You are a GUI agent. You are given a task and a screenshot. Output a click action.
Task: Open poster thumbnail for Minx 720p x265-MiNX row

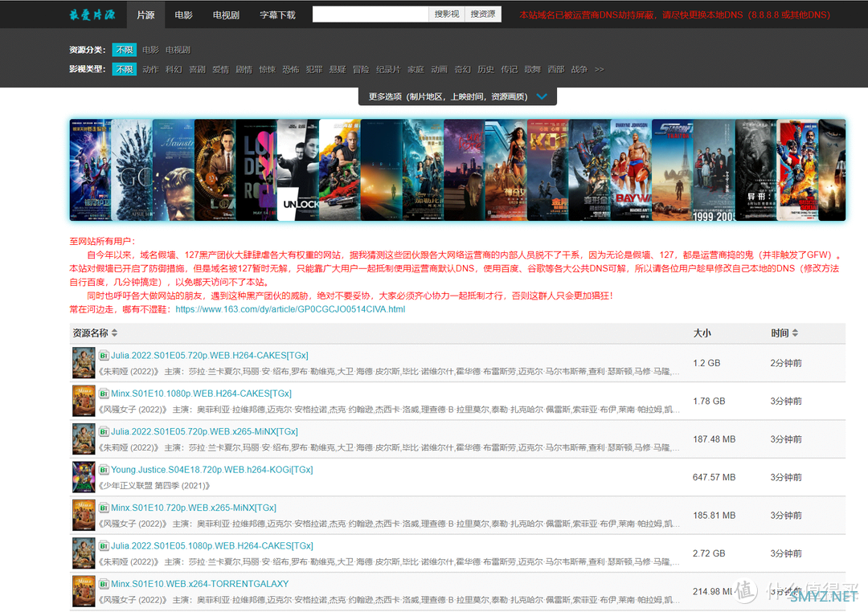pos(84,515)
